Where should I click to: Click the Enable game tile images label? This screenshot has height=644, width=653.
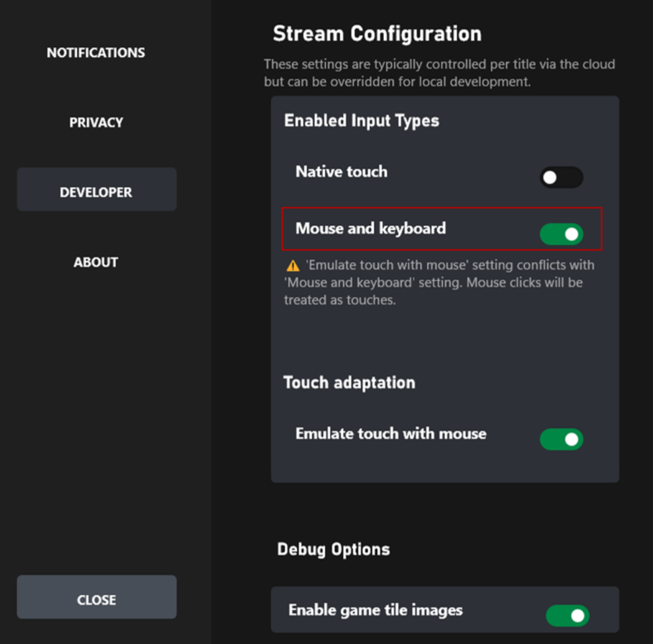point(376,610)
